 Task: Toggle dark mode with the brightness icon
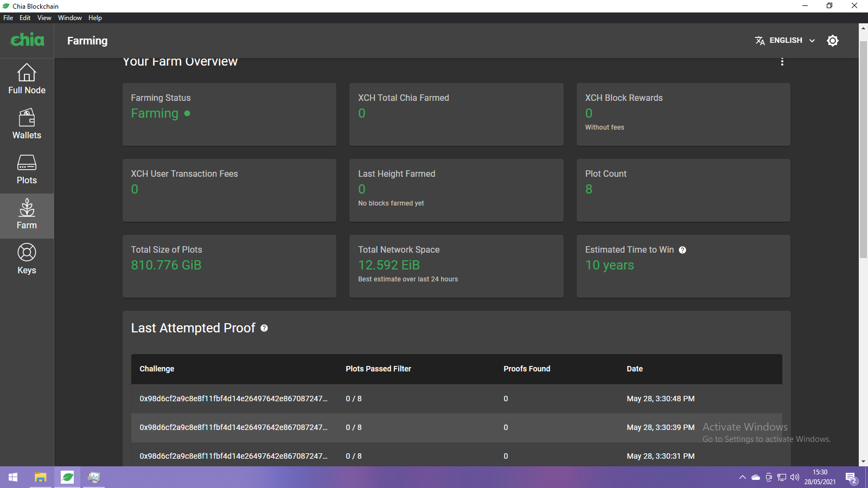coord(833,41)
